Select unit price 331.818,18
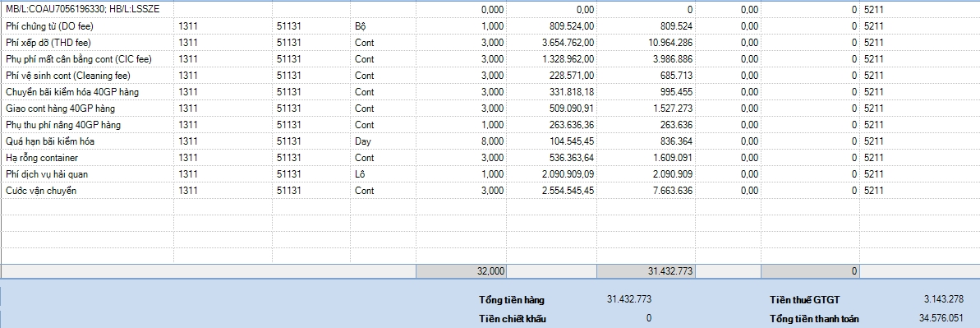Image resolution: width=980 pixels, height=328 pixels. [x=551, y=92]
